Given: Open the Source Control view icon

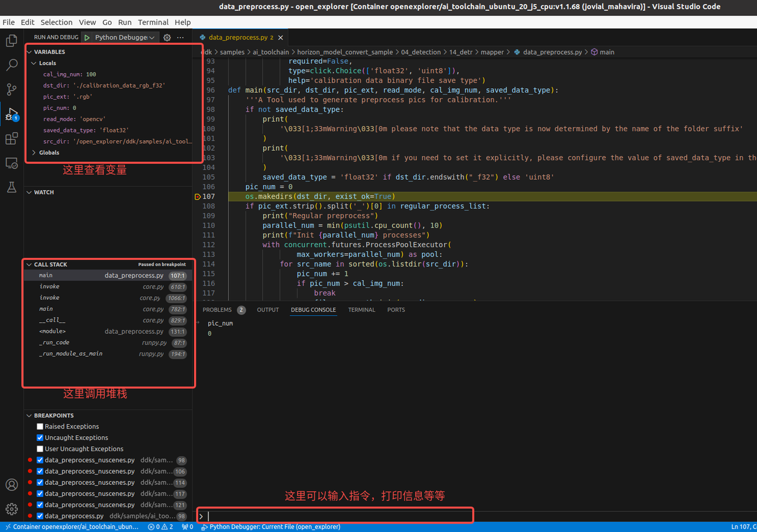Looking at the screenshot, I should click(x=11, y=89).
